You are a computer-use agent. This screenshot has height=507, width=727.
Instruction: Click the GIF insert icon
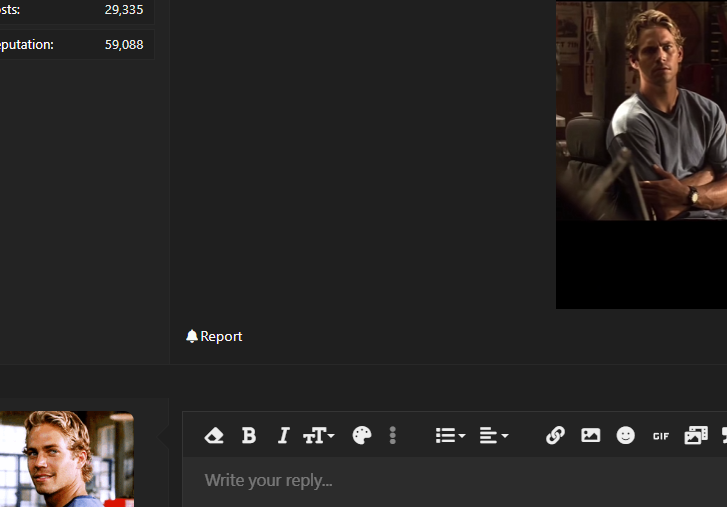[661, 436]
